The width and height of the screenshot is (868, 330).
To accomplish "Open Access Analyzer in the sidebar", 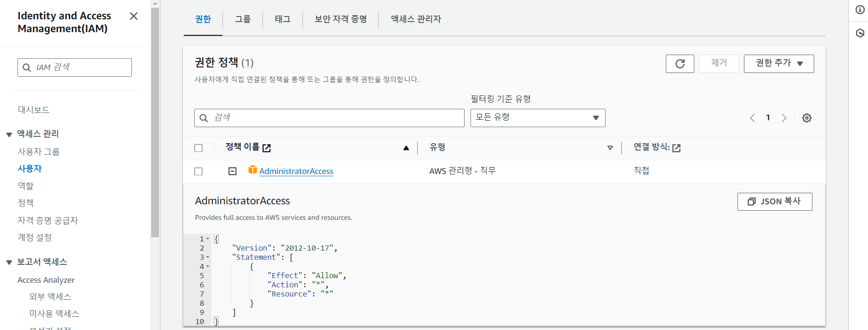I will click(46, 280).
